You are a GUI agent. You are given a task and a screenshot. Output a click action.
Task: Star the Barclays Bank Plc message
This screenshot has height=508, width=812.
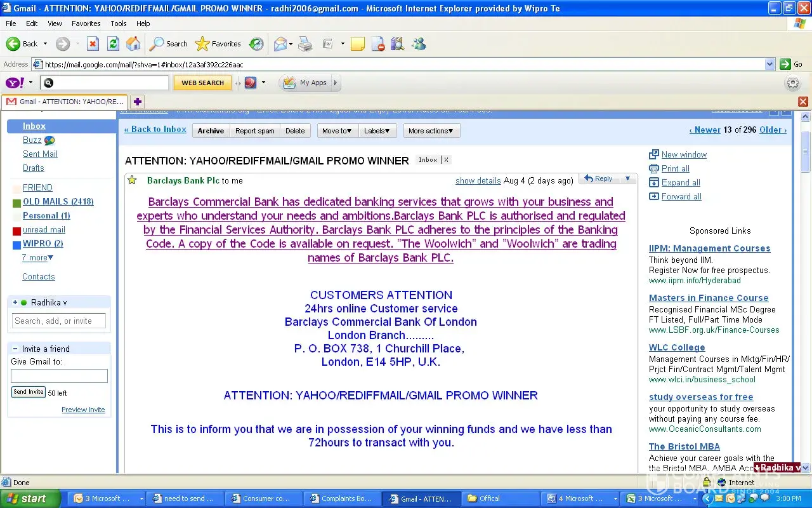[132, 180]
